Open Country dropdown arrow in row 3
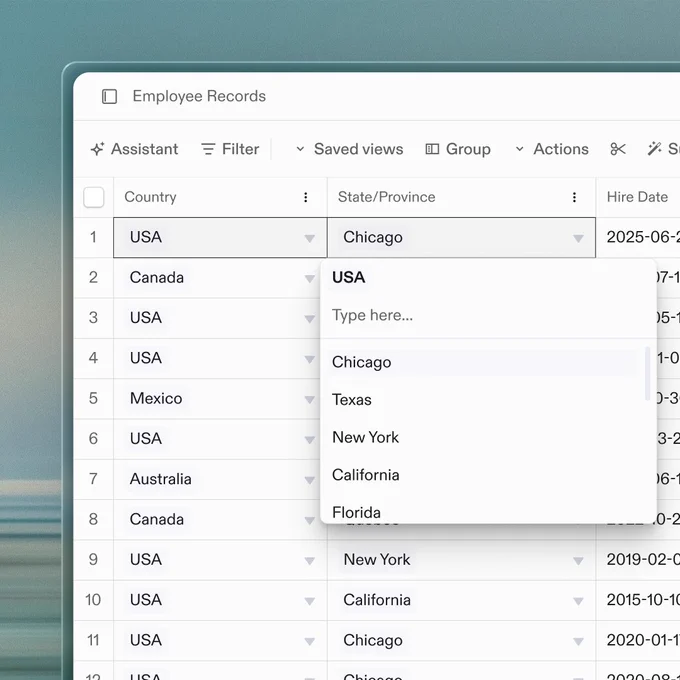Image resolution: width=680 pixels, height=680 pixels. click(x=310, y=319)
